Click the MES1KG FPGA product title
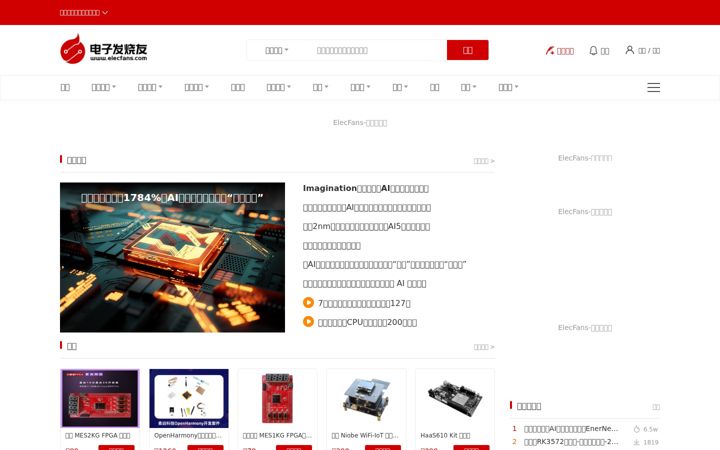Image resolution: width=720 pixels, height=450 pixels. click(277, 435)
